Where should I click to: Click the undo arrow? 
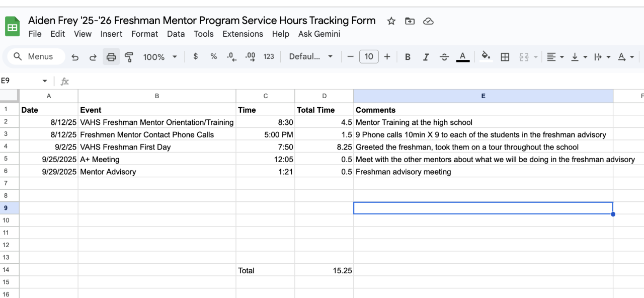(75, 57)
